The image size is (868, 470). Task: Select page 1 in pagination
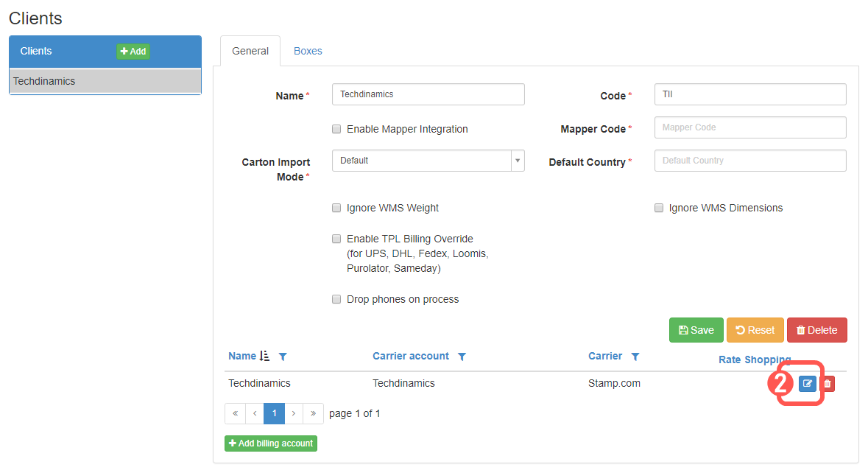click(x=274, y=413)
